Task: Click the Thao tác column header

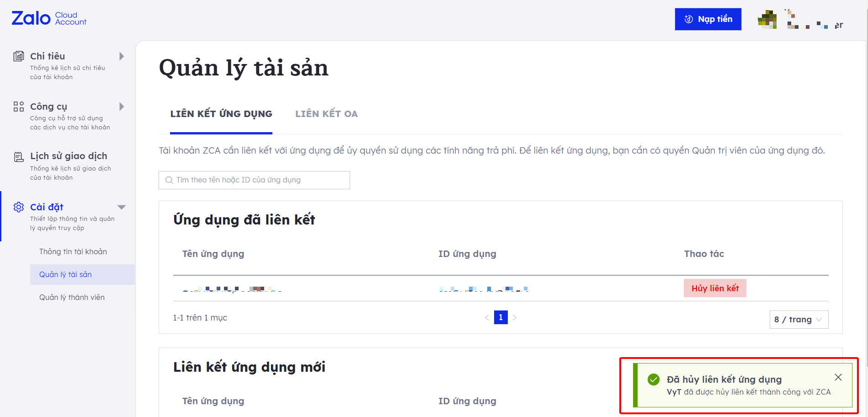Action: click(704, 254)
